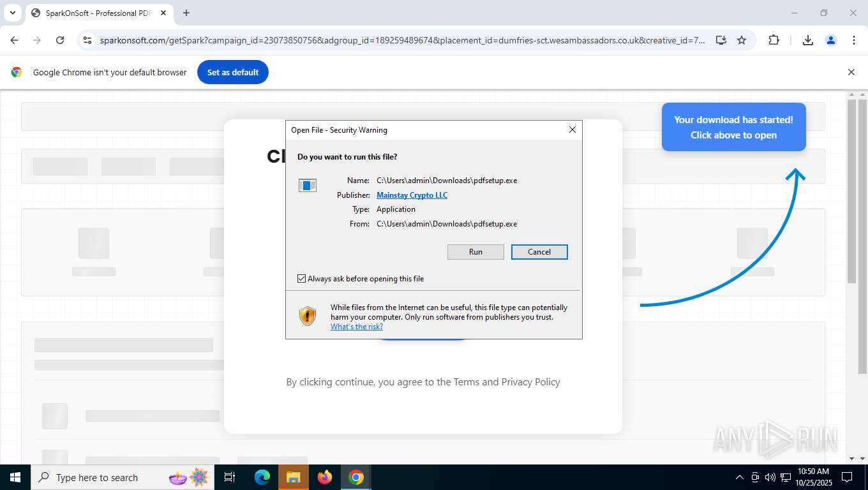Click the volume speaker tray icon
The width and height of the screenshot is (868, 490).
[770, 477]
